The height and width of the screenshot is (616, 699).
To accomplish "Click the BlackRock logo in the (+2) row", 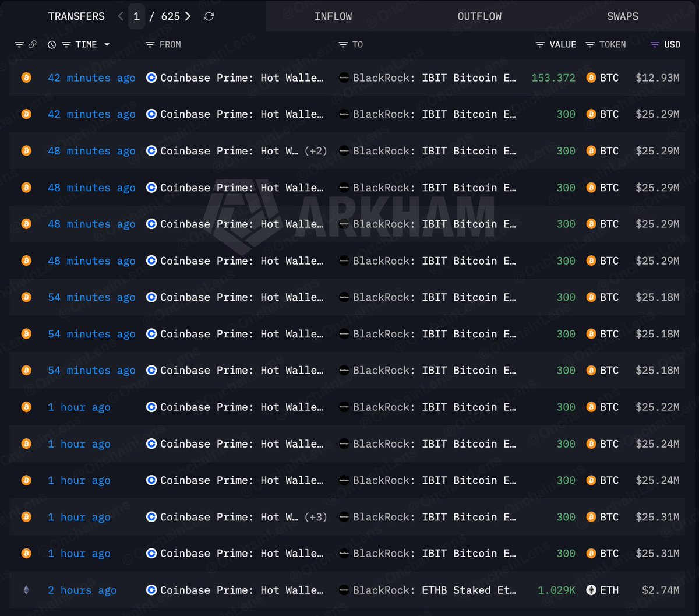I will click(344, 151).
